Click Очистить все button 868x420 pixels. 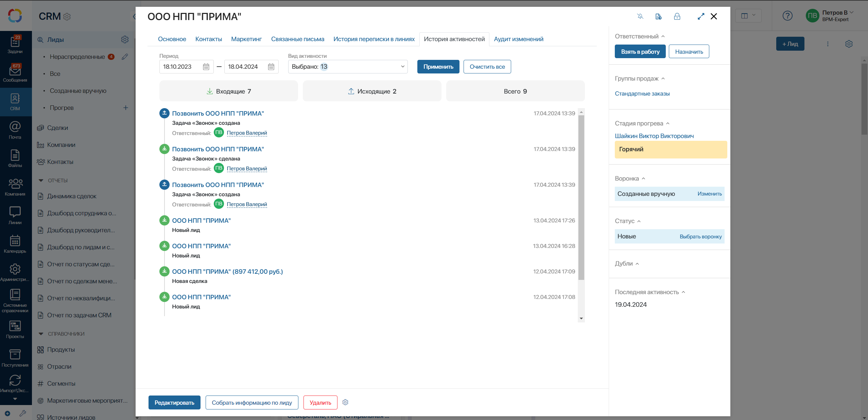[x=487, y=67]
